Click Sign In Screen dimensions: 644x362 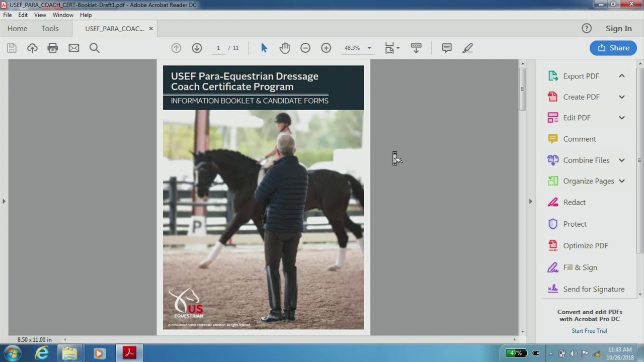(618, 29)
